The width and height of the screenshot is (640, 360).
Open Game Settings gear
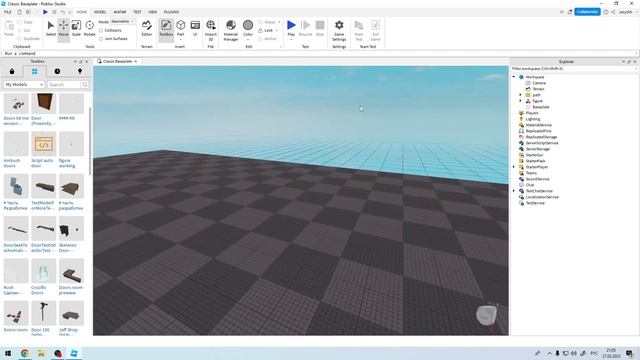point(339,29)
